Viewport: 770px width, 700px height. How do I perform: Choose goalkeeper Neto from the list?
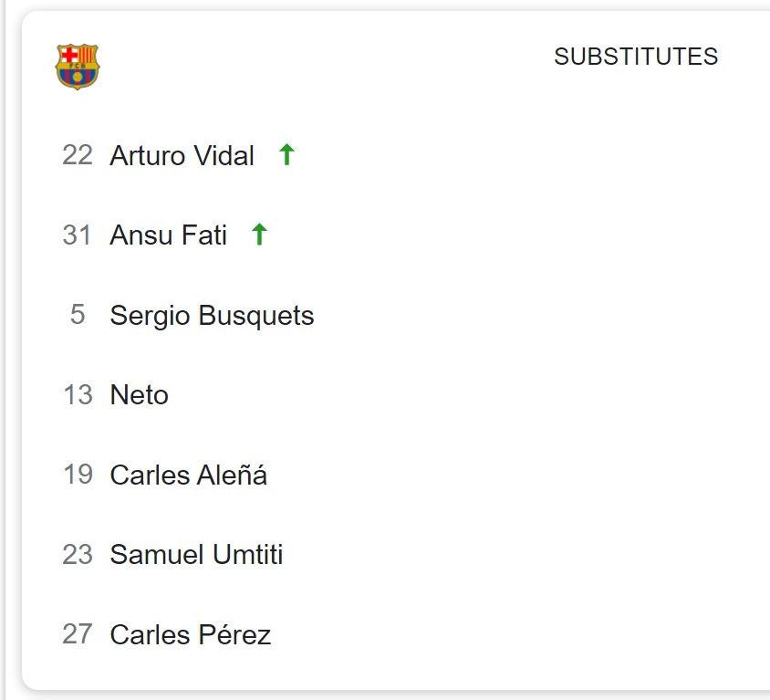tap(139, 395)
